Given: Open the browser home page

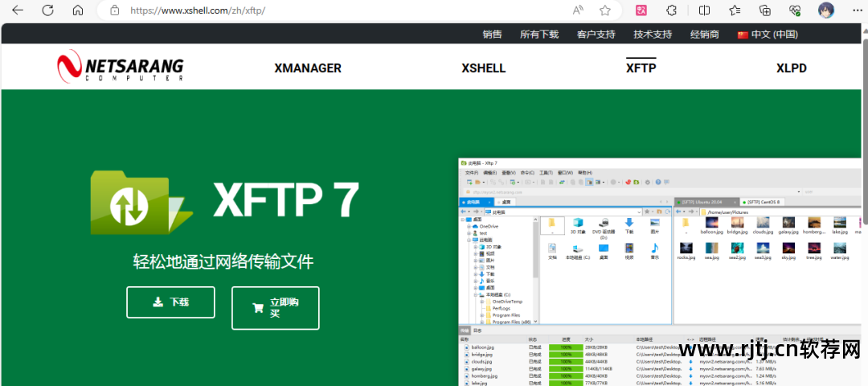Looking at the screenshot, I should [x=78, y=10].
